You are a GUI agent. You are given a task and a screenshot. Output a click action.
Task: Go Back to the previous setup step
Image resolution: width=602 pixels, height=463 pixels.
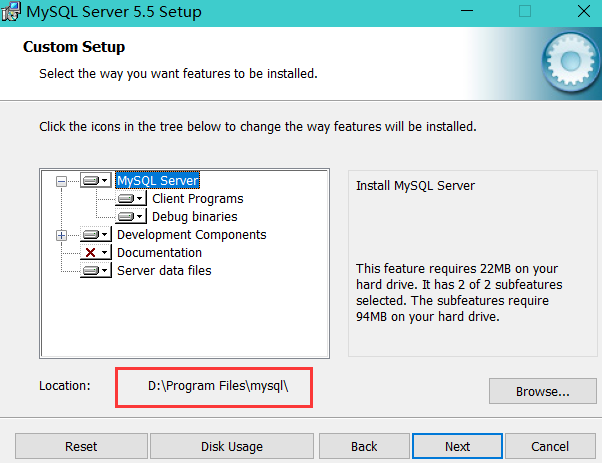coord(364,446)
